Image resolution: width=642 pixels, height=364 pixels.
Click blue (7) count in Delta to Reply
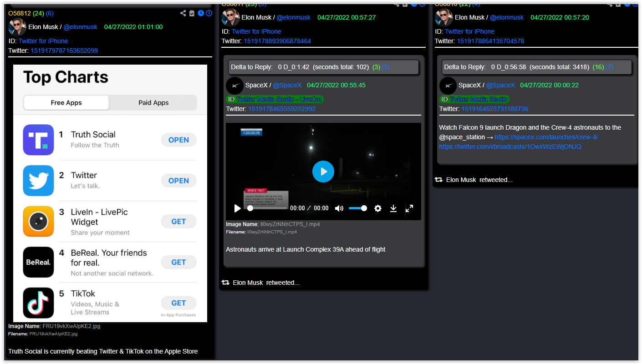point(609,67)
